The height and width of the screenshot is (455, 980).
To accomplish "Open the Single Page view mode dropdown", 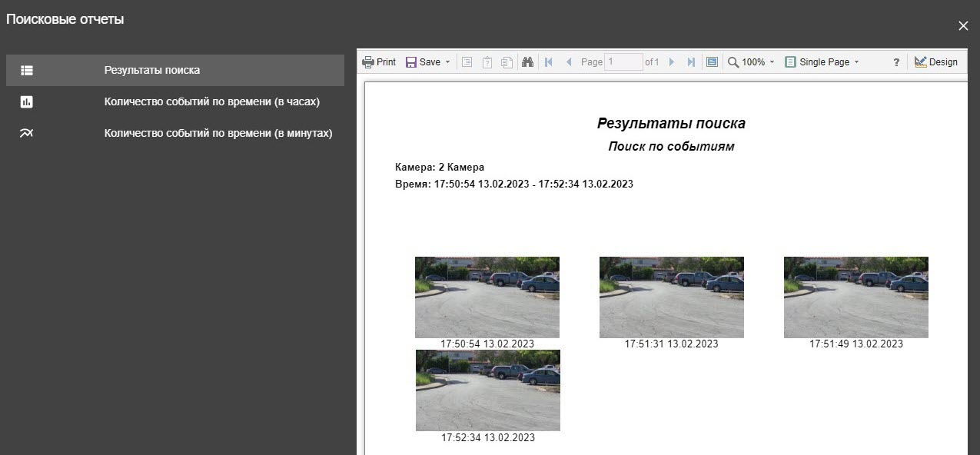I will (822, 62).
